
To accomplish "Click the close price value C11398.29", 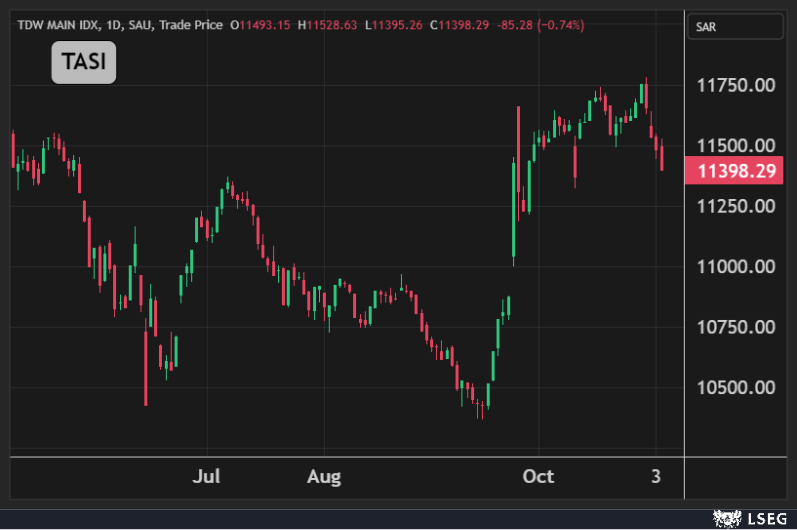I will tap(460, 24).
